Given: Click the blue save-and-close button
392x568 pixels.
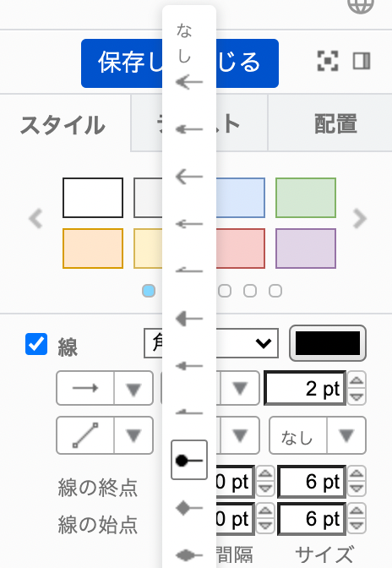Looking at the screenshot, I should [x=180, y=63].
